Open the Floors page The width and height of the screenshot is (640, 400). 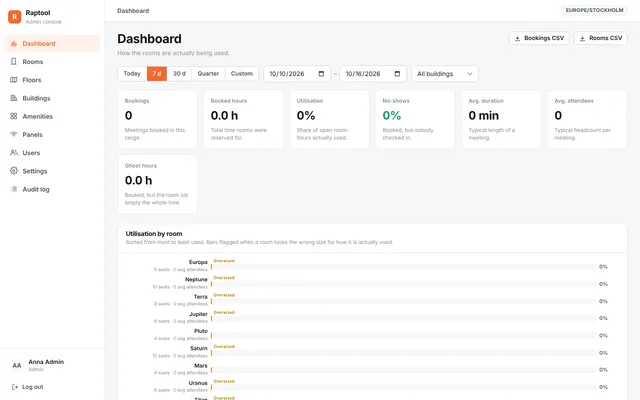pos(52,80)
